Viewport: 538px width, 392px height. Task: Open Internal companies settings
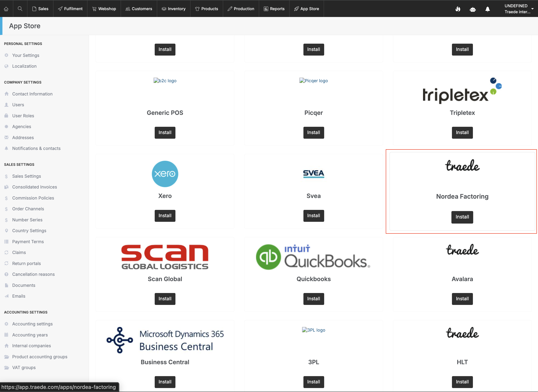pyautogui.click(x=32, y=346)
